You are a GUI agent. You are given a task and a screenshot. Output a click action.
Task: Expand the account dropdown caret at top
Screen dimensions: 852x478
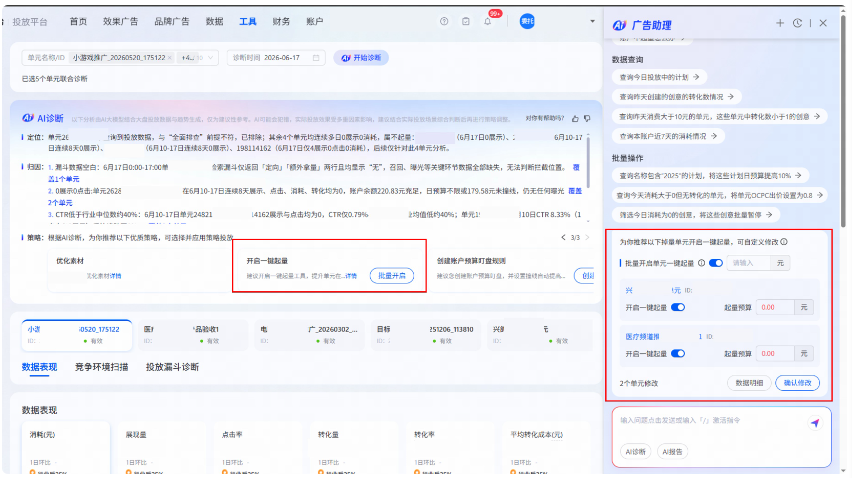point(592,21)
